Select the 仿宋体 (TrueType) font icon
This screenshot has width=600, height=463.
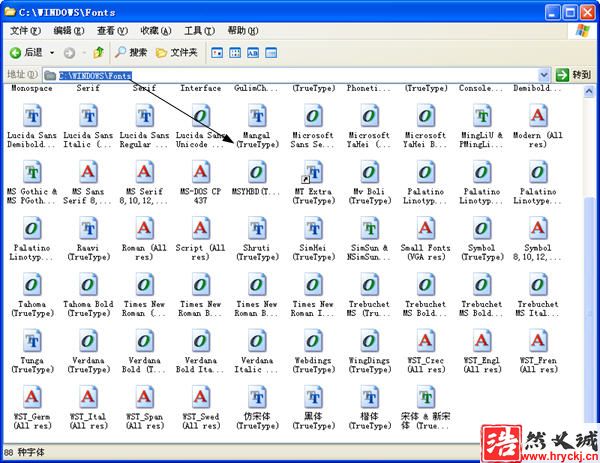[x=257, y=397]
